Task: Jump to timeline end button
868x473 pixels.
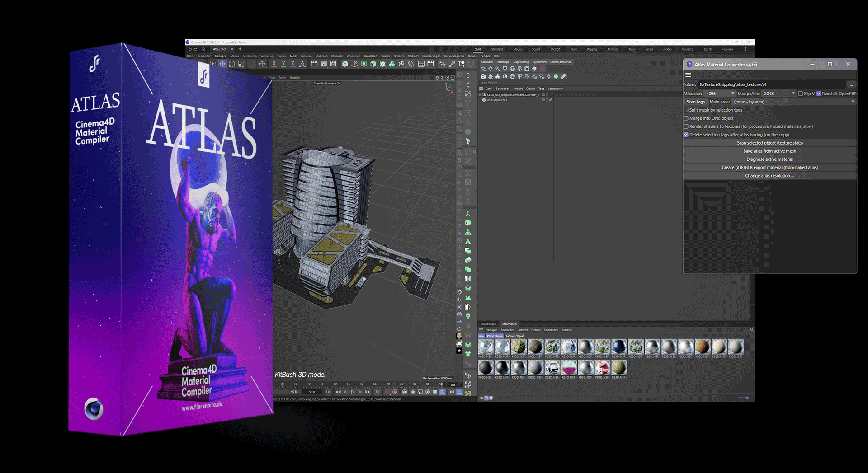Action: [377, 392]
